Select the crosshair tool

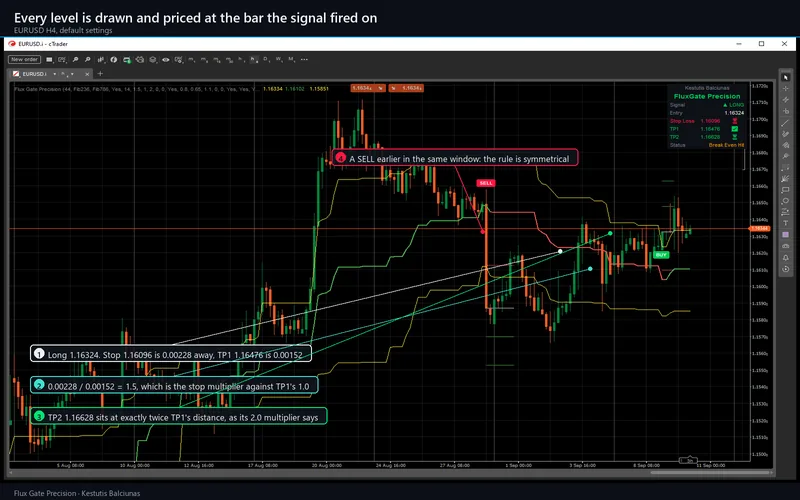(785, 88)
